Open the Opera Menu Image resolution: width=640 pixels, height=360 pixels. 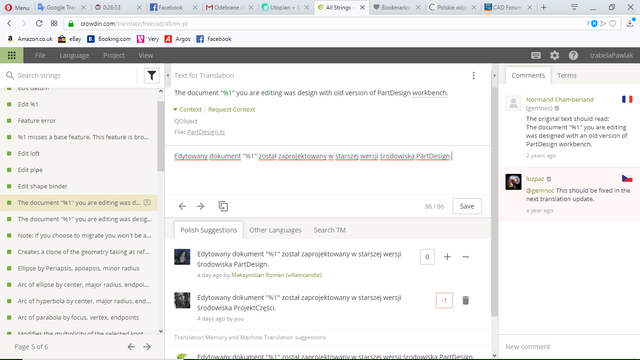click(x=17, y=7)
